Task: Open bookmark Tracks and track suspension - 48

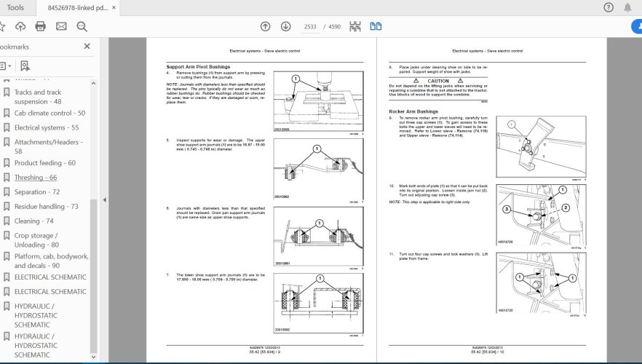Action: pos(38,97)
